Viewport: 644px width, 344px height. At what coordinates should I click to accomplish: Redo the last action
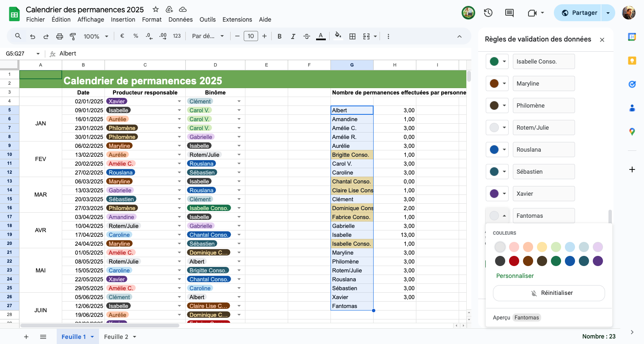coord(46,36)
